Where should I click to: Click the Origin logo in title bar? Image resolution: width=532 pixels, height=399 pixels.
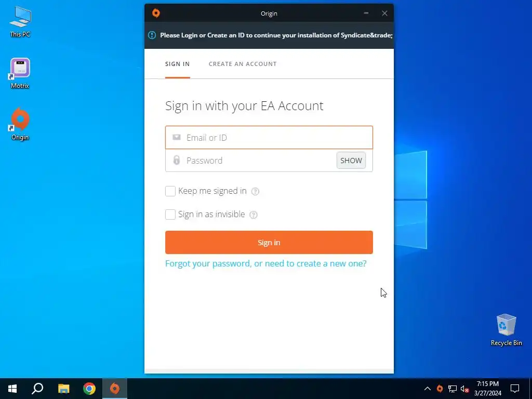point(156,13)
